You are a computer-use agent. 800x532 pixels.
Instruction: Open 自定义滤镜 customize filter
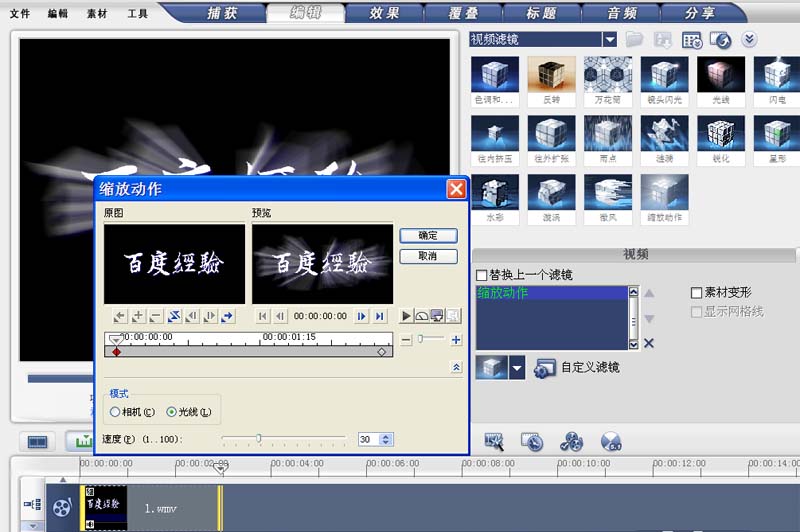(577, 368)
